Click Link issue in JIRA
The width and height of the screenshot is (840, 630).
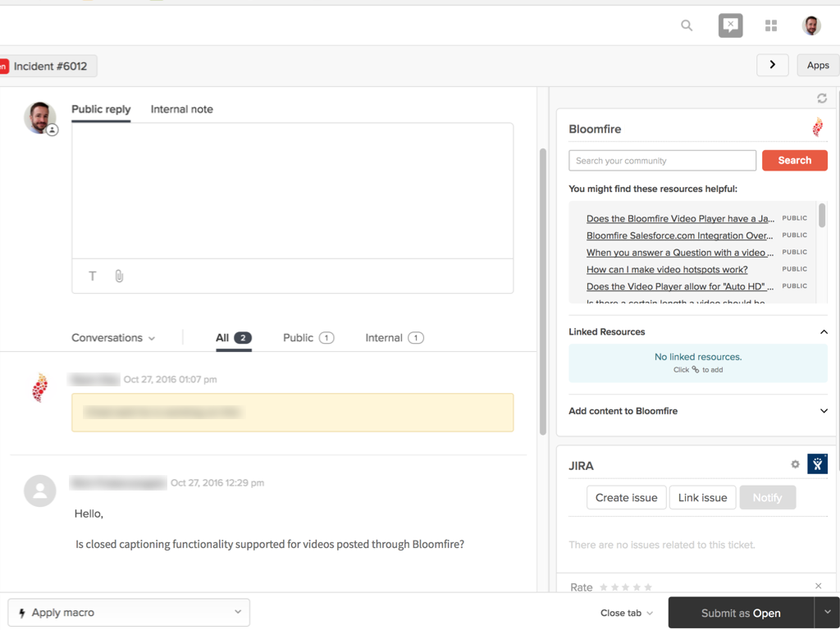(x=702, y=498)
